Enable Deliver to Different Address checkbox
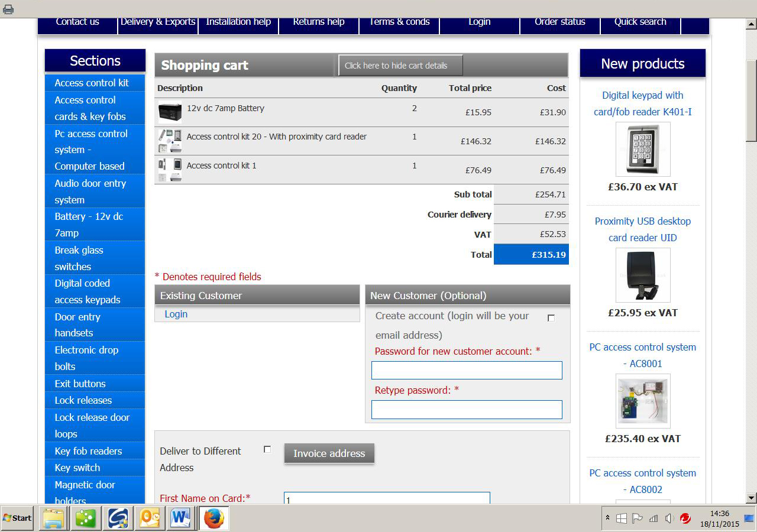The height and width of the screenshot is (532, 757). coord(267,449)
